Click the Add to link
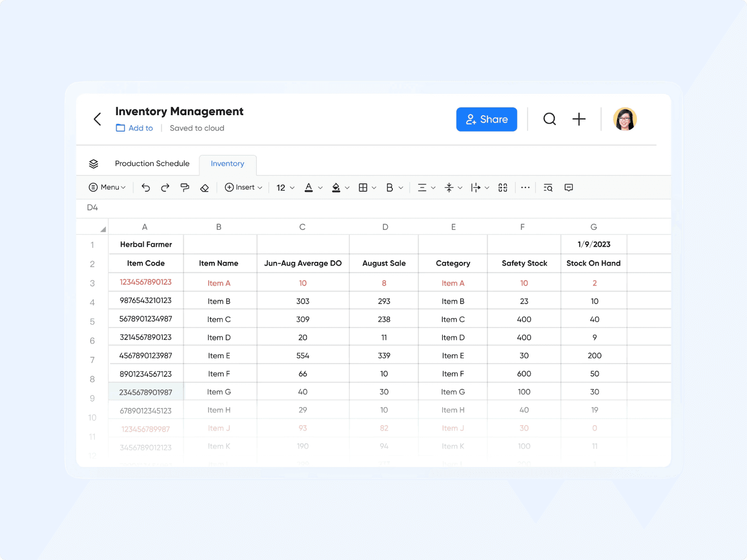Image resolution: width=747 pixels, height=560 pixels. [x=141, y=128]
